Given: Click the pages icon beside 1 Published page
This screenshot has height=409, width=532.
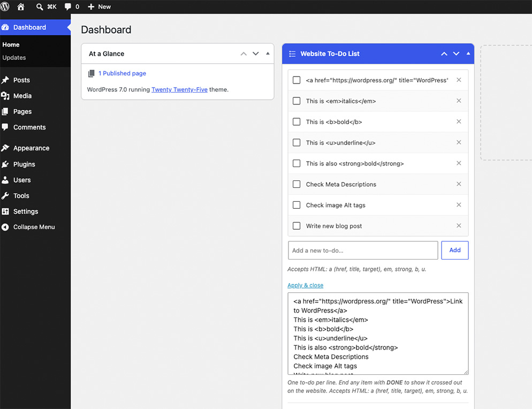Looking at the screenshot, I should (92, 73).
